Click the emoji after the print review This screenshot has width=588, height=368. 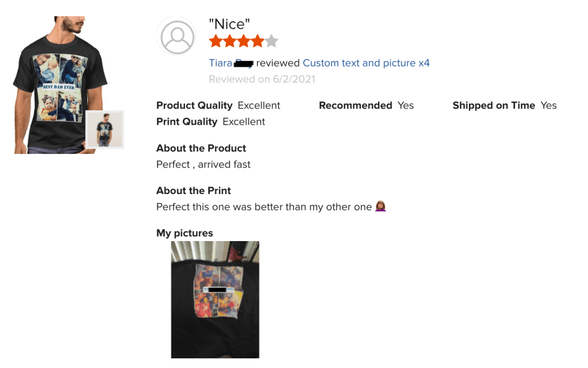click(x=380, y=207)
